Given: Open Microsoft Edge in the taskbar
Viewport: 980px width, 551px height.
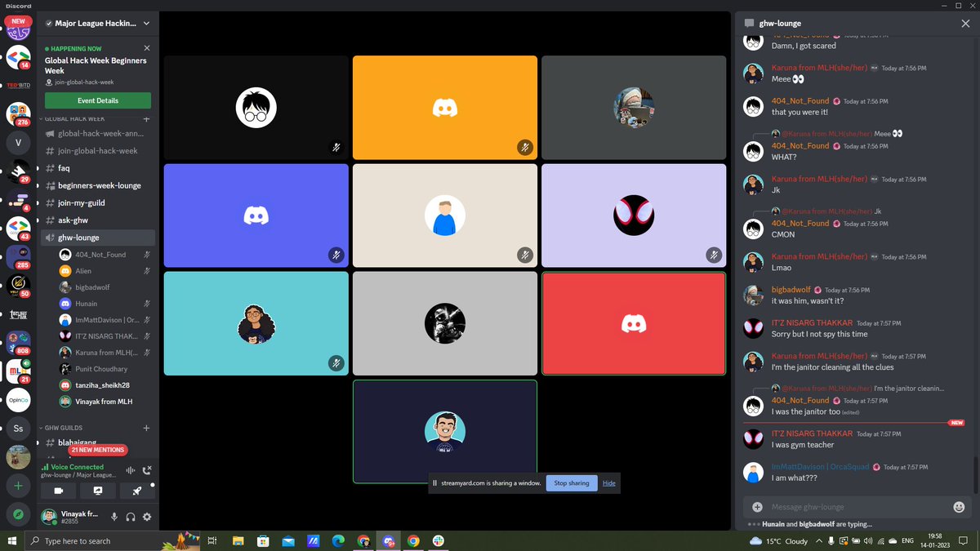Looking at the screenshot, I should 337,540.
